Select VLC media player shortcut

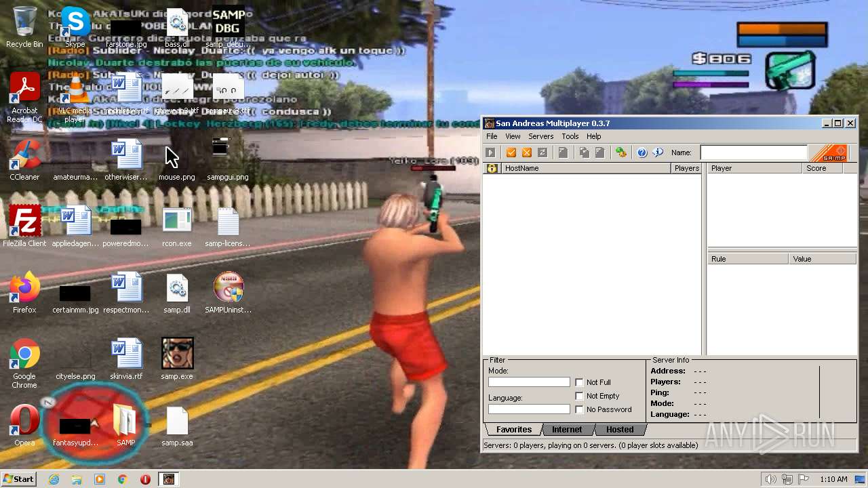tap(75, 98)
